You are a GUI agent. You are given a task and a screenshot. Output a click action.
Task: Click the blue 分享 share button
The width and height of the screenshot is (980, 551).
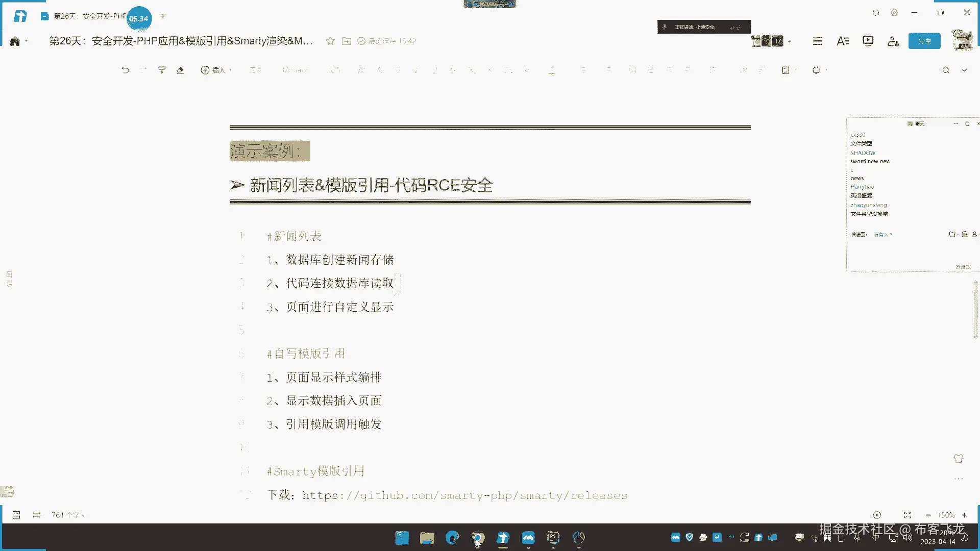tap(924, 41)
